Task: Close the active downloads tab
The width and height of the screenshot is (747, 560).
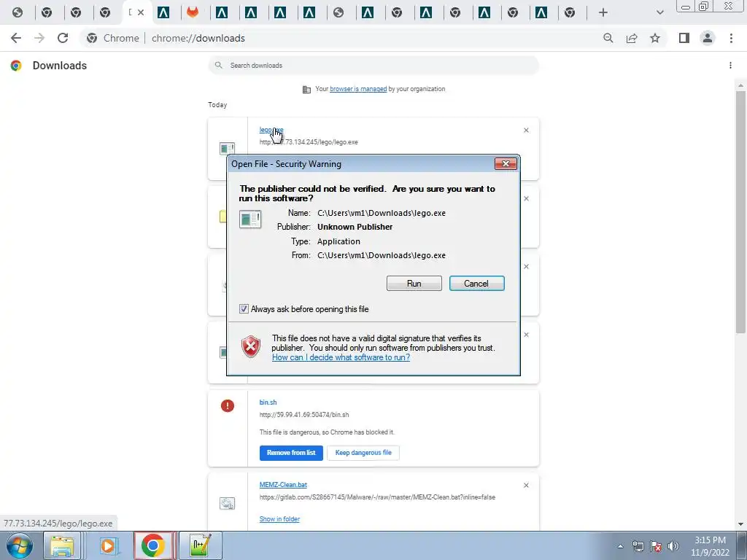Action: pyautogui.click(x=141, y=12)
